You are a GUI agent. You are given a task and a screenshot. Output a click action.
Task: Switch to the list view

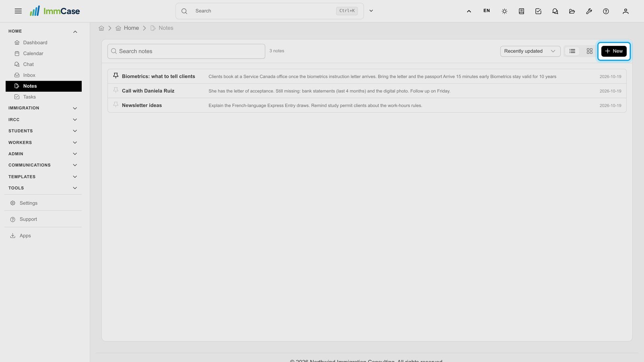coord(572,51)
